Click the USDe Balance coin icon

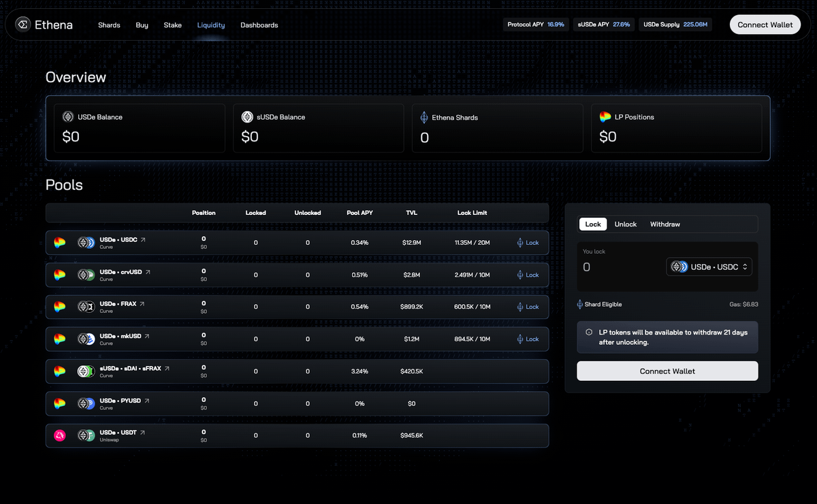[67, 117]
